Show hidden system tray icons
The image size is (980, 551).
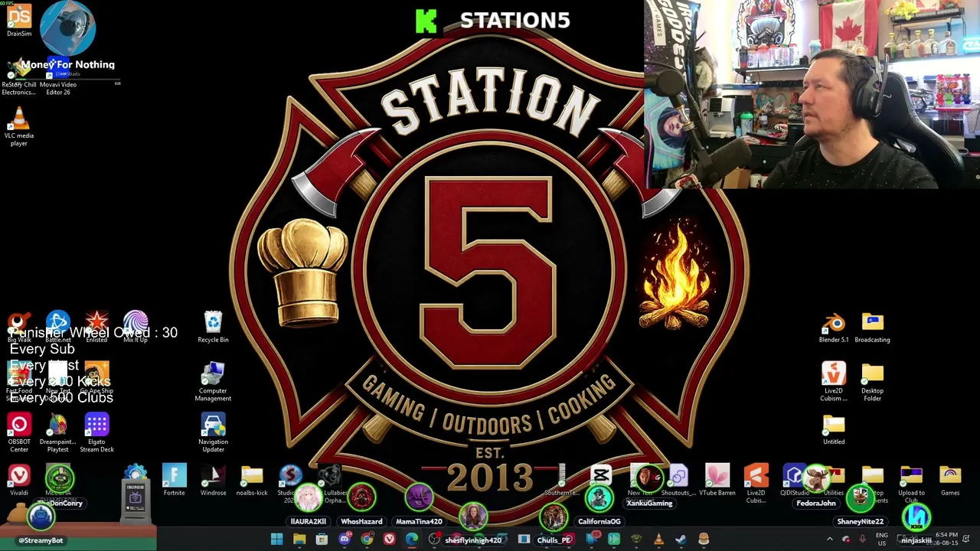829,540
